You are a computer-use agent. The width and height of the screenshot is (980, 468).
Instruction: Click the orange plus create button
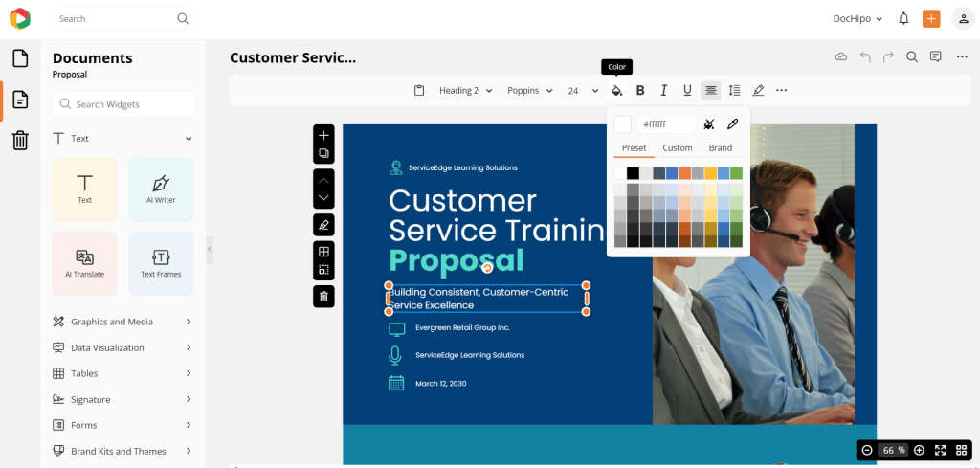(931, 19)
